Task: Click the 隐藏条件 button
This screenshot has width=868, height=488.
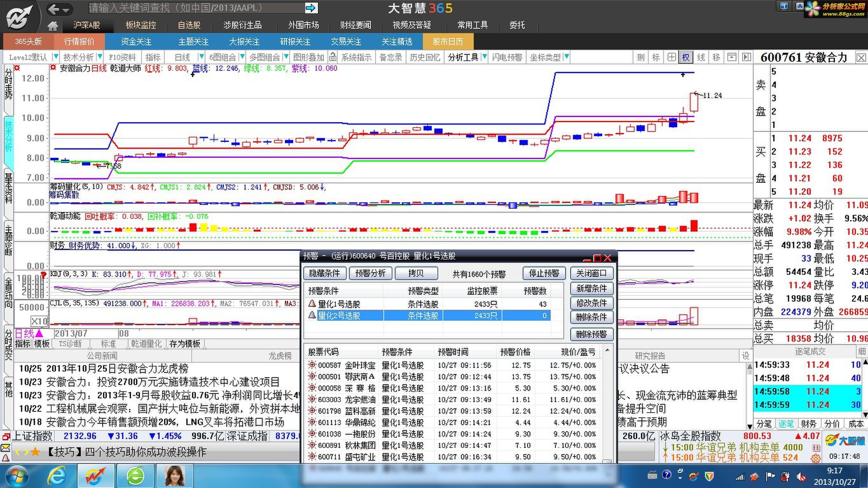Action: [325, 273]
